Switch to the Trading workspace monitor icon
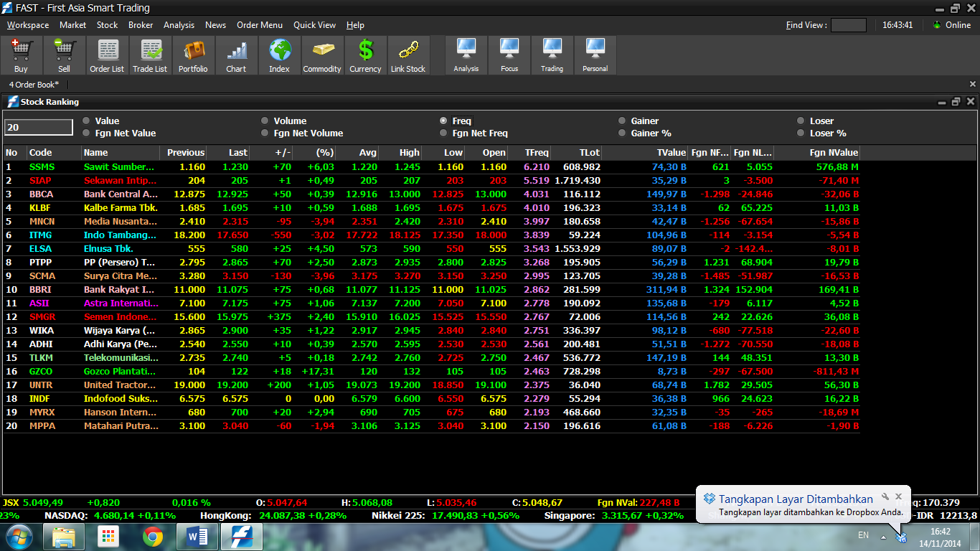The height and width of the screenshot is (551, 980). click(552, 56)
